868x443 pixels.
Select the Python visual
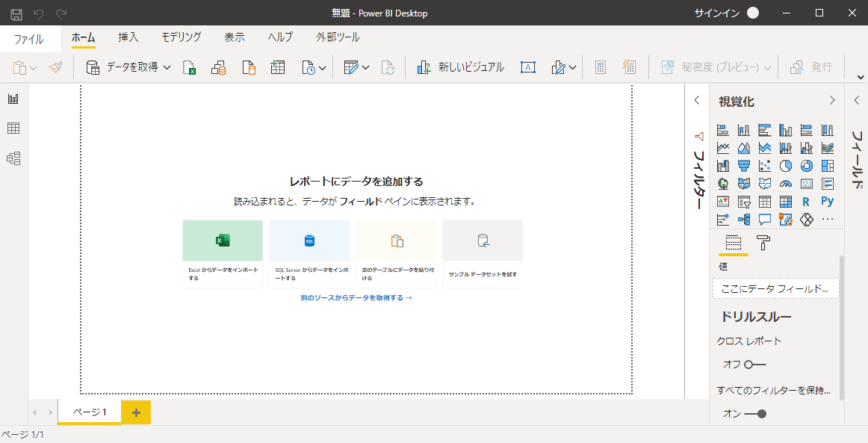[828, 202]
